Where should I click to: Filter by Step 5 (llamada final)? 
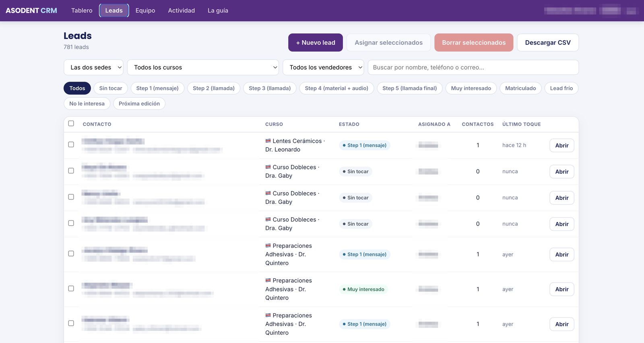[x=410, y=88]
